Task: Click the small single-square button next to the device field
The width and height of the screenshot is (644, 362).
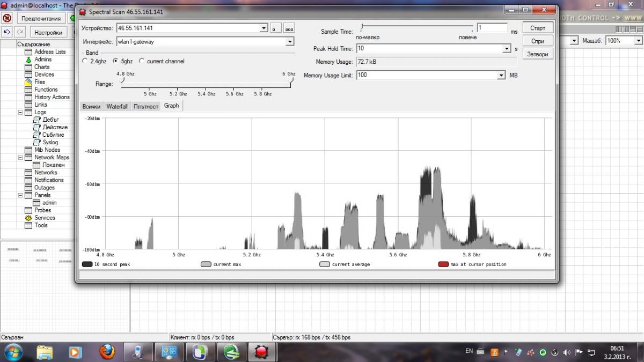Action: (x=274, y=28)
